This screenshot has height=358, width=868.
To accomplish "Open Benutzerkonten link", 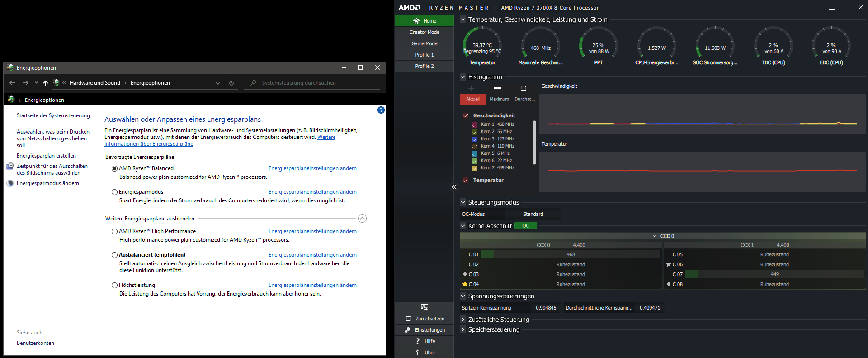I will (x=35, y=343).
